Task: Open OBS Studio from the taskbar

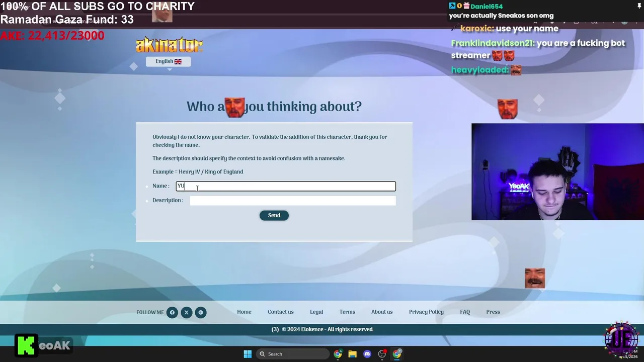Action: tap(382, 354)
